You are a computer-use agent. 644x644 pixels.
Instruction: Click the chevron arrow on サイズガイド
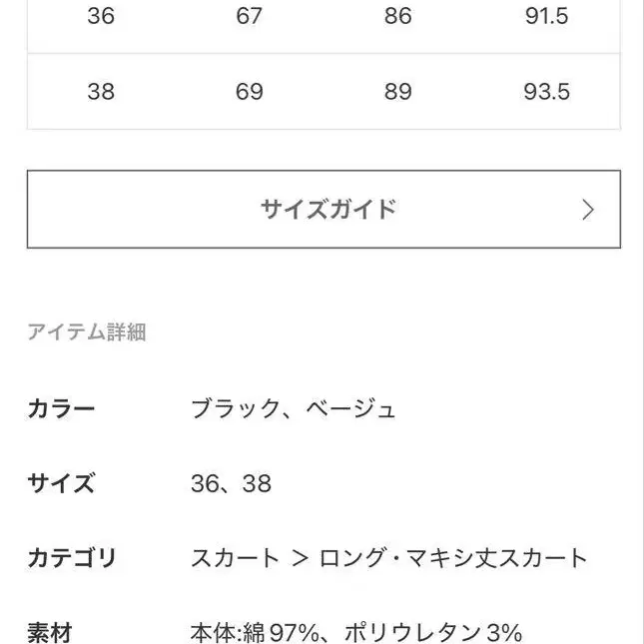pos(588,210)
